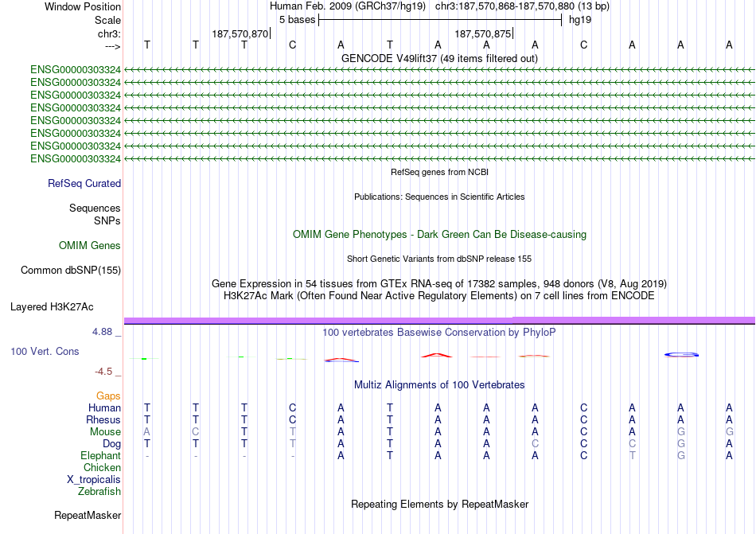
Task: Select the X_tropicalis species label
Action: [x=94, y=480]
